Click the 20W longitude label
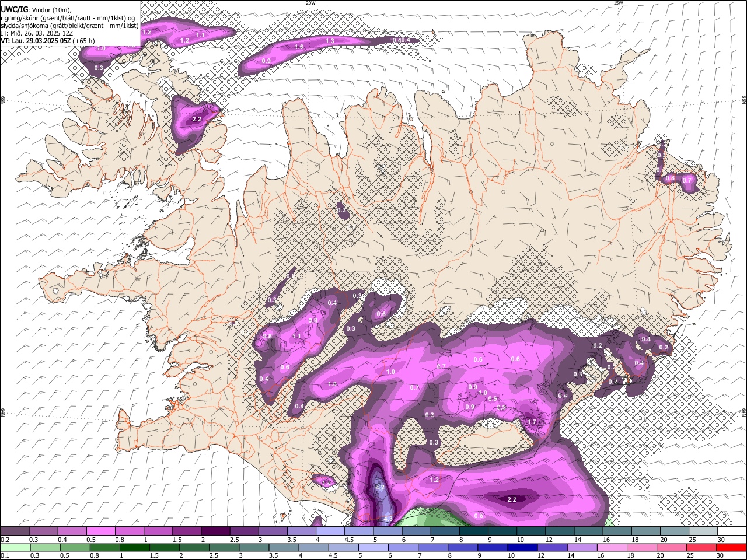Image resolution: width=747 pixels, height=560 pixels. pos(310,3)
